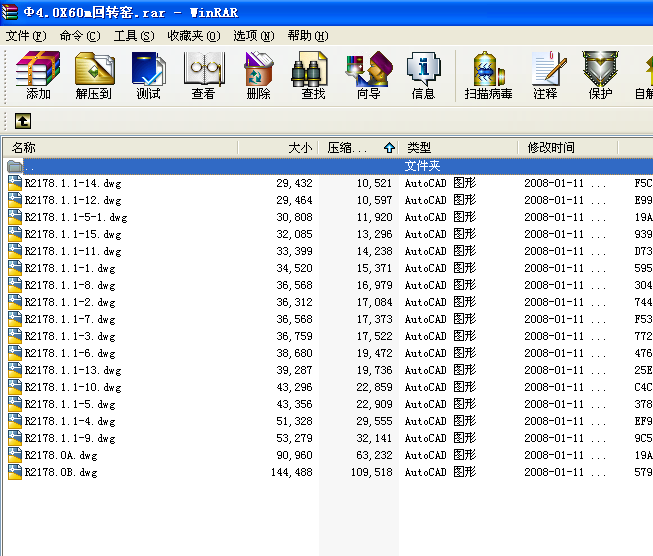This screenshot has height=556, width=653.
Task: Click size value 90,960
Action: tap(294, 455)
